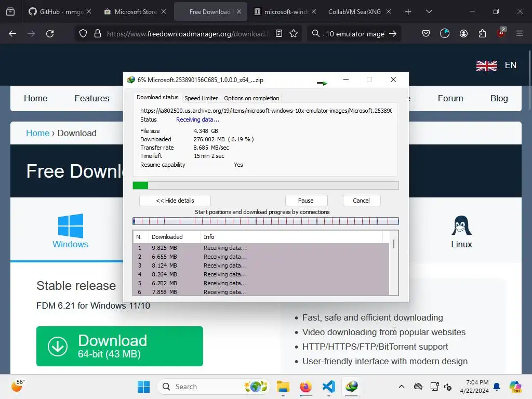The image size is (532, 399).
Task: Reload the current page
Action: [x=50, y=34]
